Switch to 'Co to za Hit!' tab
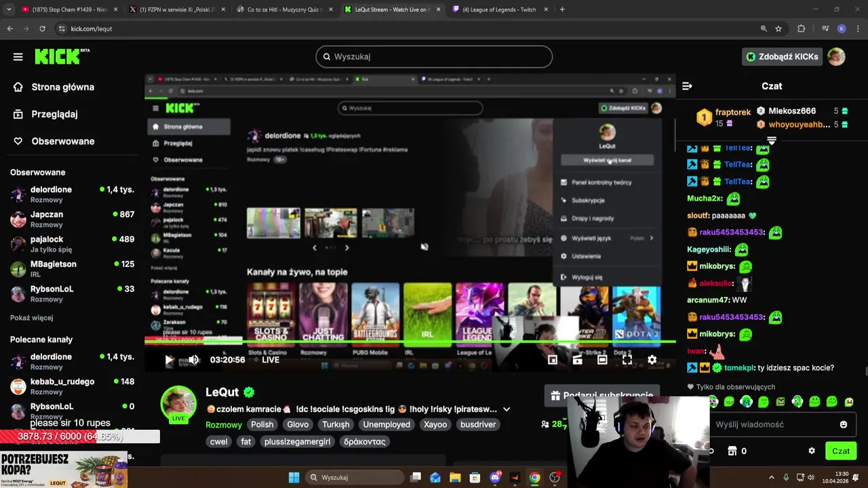 coord(285,9)
